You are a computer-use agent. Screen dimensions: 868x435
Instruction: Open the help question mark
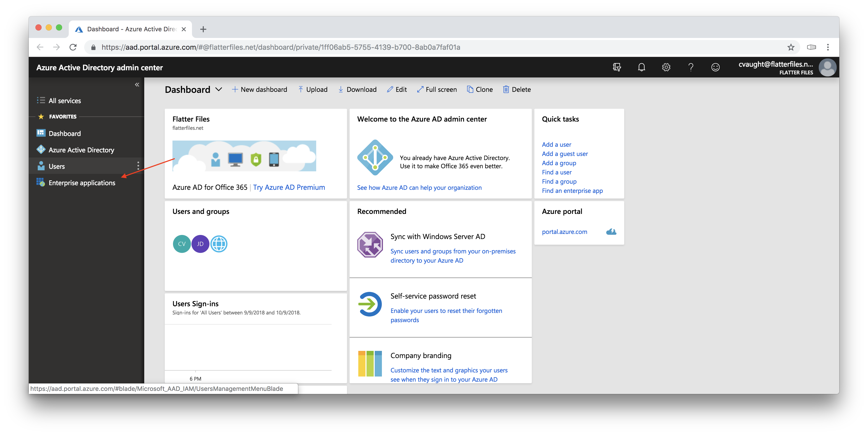[690, 67]
